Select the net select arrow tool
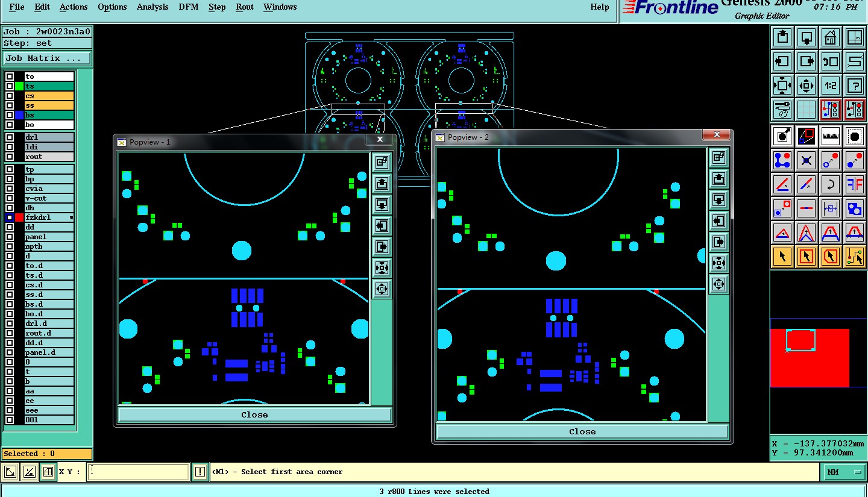The height and width of the screenshot is (497, 868). [x=854, y=257]
